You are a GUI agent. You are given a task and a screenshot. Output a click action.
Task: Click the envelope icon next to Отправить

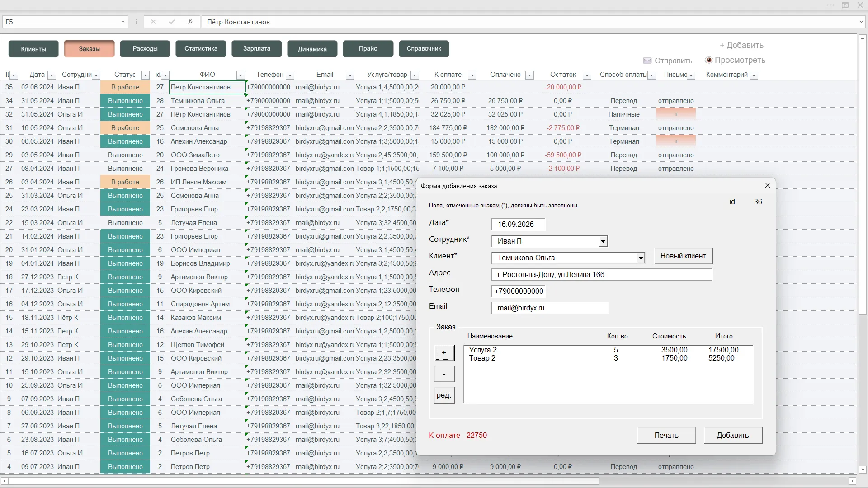coord(647,61)
